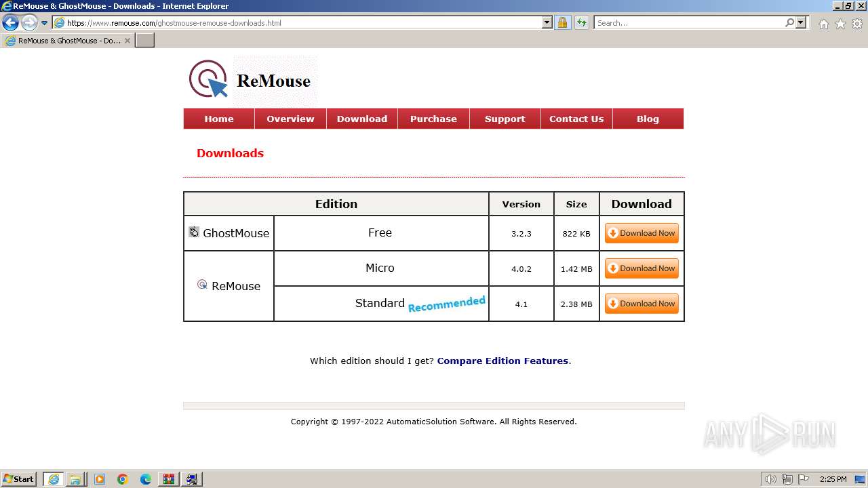Open the search provider dropdown arrow
The image size is (868, 488).
[x=802, y=22]
